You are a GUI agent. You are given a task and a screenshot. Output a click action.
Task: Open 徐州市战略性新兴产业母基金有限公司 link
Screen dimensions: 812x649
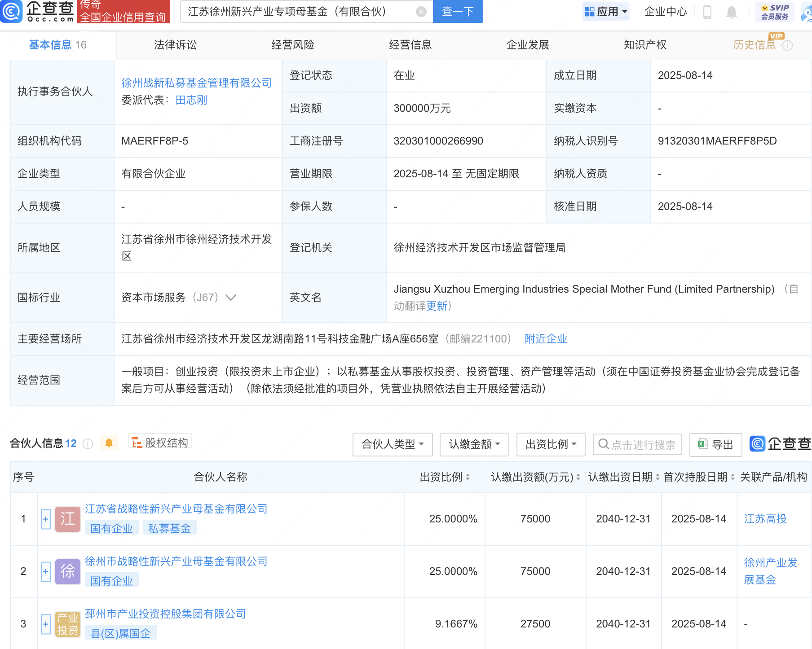176,561
